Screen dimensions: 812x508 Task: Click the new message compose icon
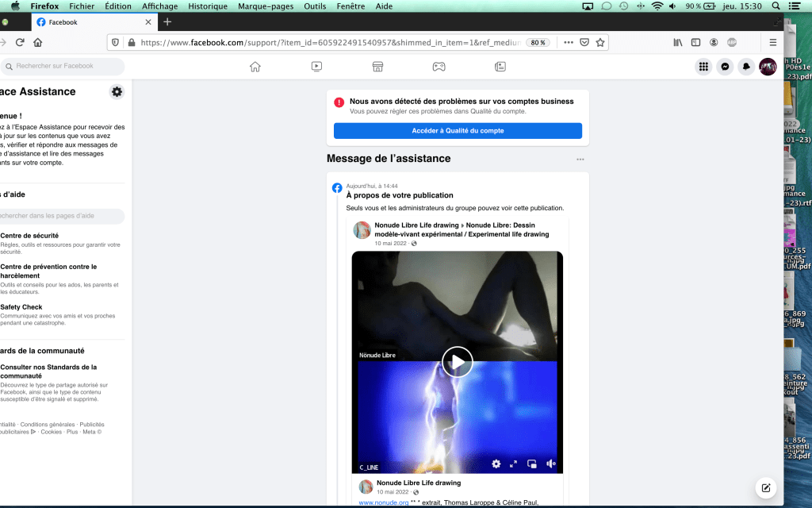[x=766, y=488]
